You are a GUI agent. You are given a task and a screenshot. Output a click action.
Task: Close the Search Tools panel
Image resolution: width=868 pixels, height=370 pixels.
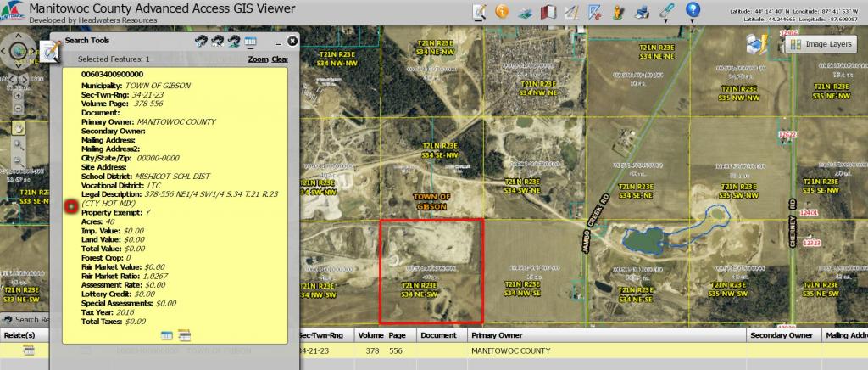pyautogui.click(x=292, y=41)
